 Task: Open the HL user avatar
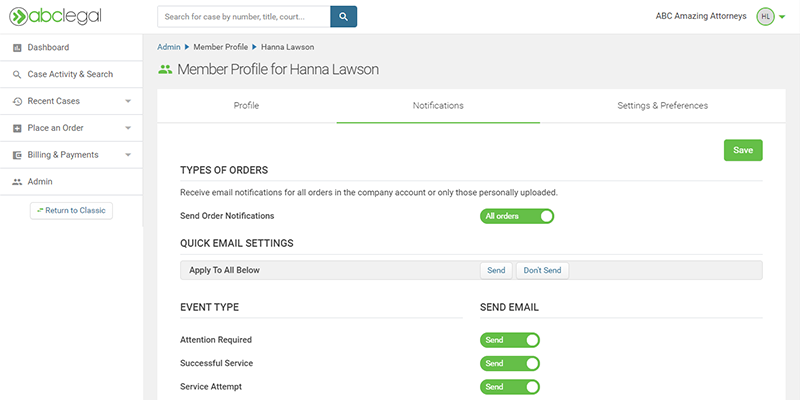tap(765, 17)
